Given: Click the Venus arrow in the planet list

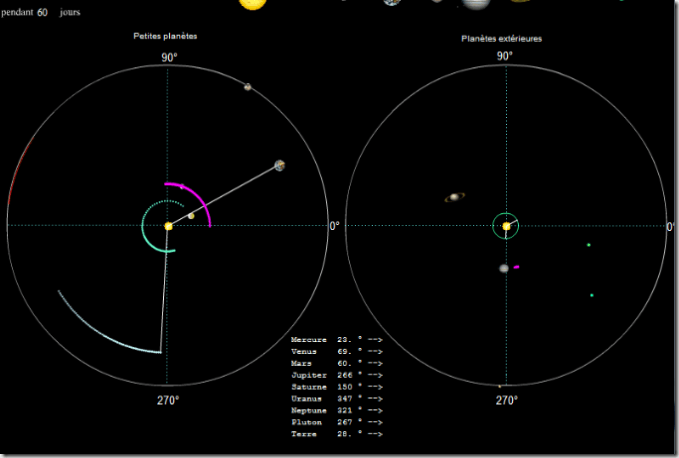Looking at the screenshot, I should (375, 352).
